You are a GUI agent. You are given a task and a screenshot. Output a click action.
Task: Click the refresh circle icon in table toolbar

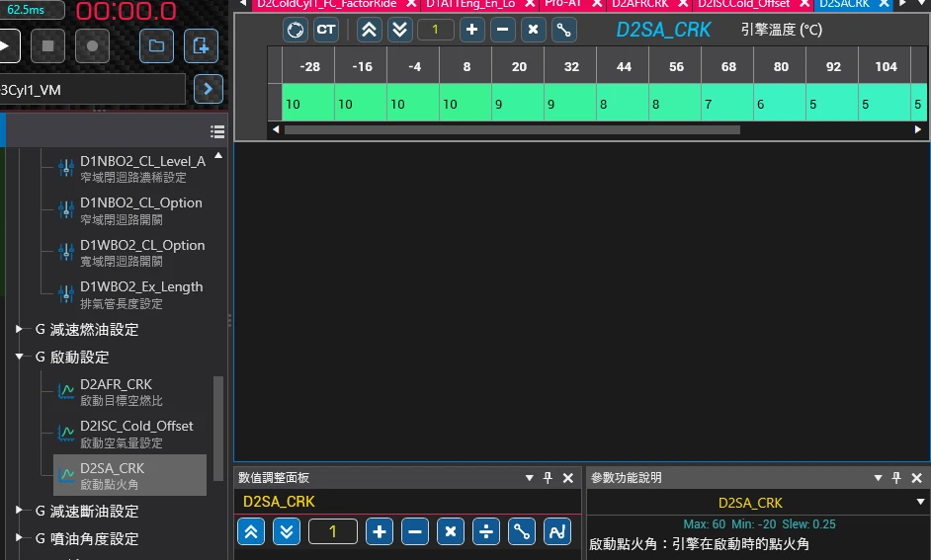point(296,30)
